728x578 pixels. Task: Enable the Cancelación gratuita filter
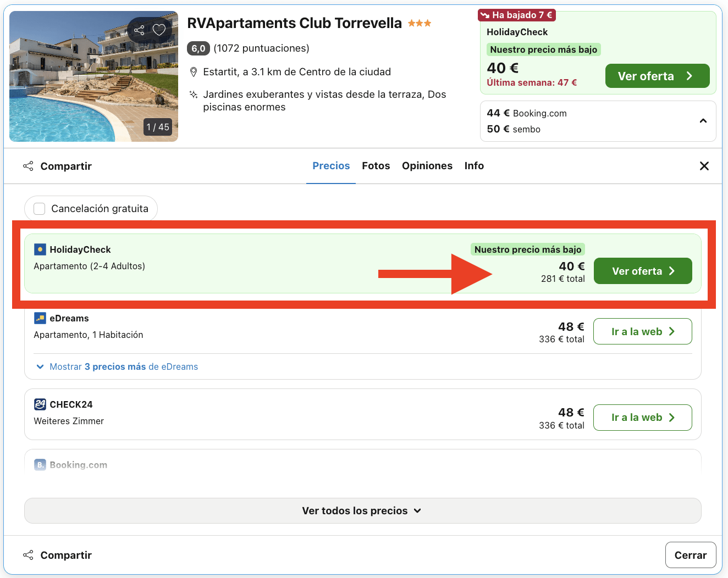point(39,209)
